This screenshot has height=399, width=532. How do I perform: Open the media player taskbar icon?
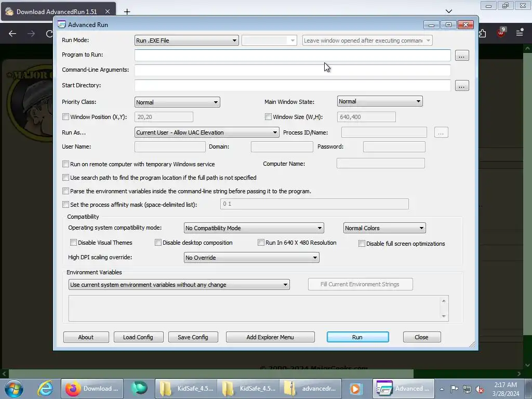click(x=356, y=389)
